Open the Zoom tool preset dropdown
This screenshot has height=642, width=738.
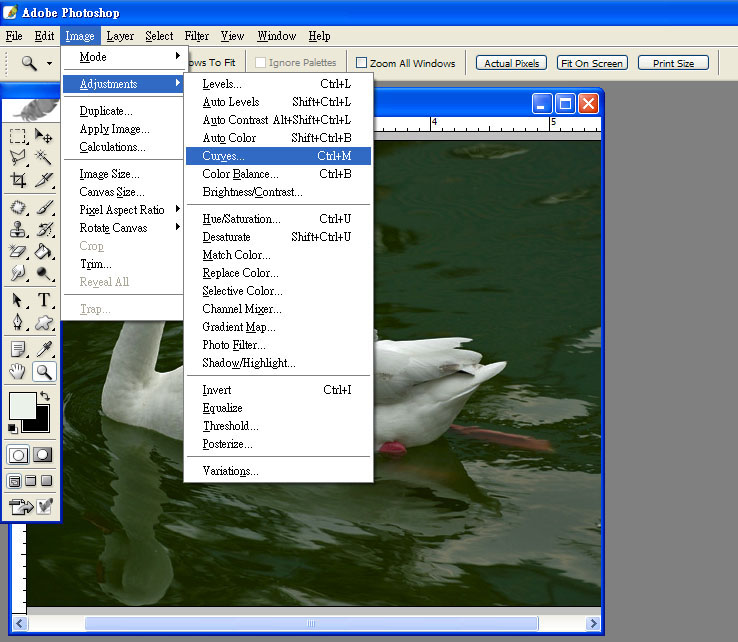click(49, 63)
